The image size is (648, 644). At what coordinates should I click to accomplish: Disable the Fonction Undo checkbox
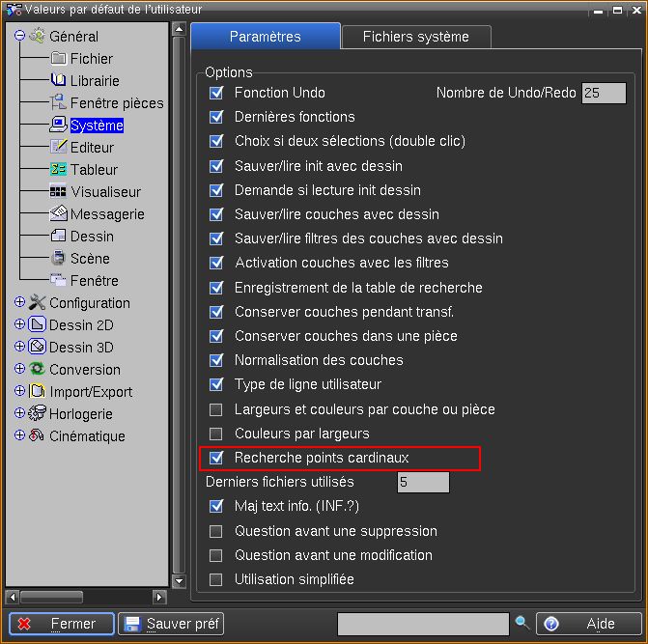coord(216,94)
